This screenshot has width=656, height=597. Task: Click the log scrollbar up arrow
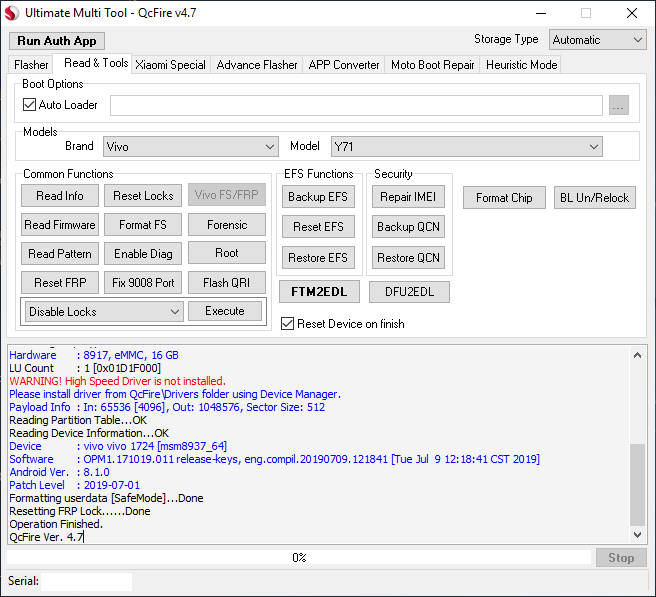tap(637, 356)
